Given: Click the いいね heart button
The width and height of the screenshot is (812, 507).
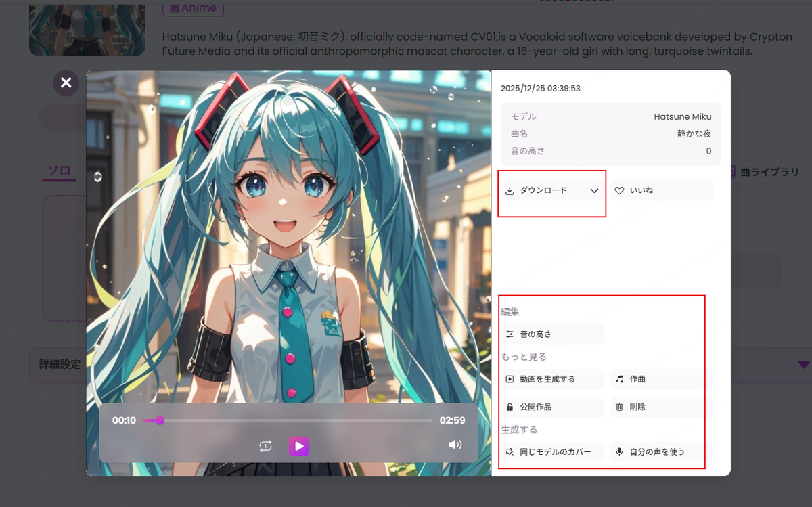Looking at the screenshot, I should (662, 190).
